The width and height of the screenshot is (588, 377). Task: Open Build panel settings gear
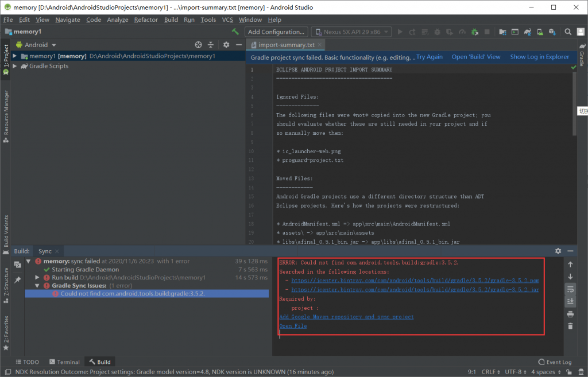coord(558,251)
